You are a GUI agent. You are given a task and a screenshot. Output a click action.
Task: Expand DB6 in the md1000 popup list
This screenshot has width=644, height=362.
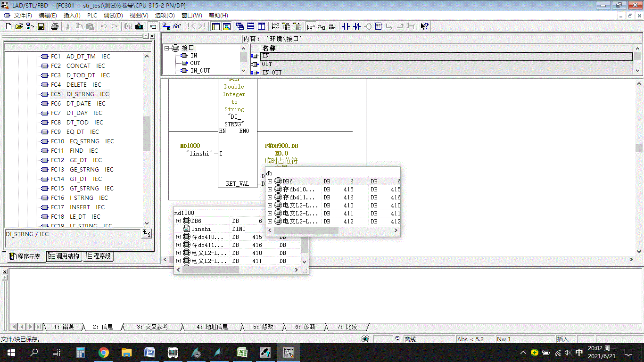click(179, 221)
